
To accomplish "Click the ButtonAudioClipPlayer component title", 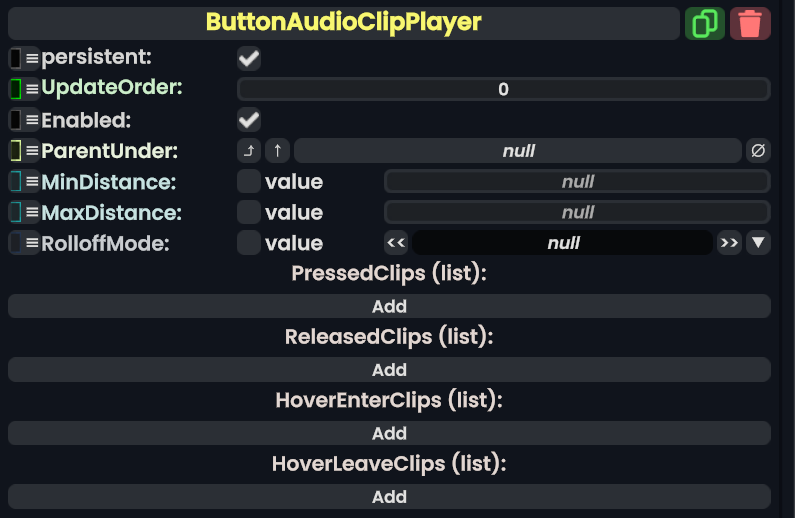I will tap(343, 22).
